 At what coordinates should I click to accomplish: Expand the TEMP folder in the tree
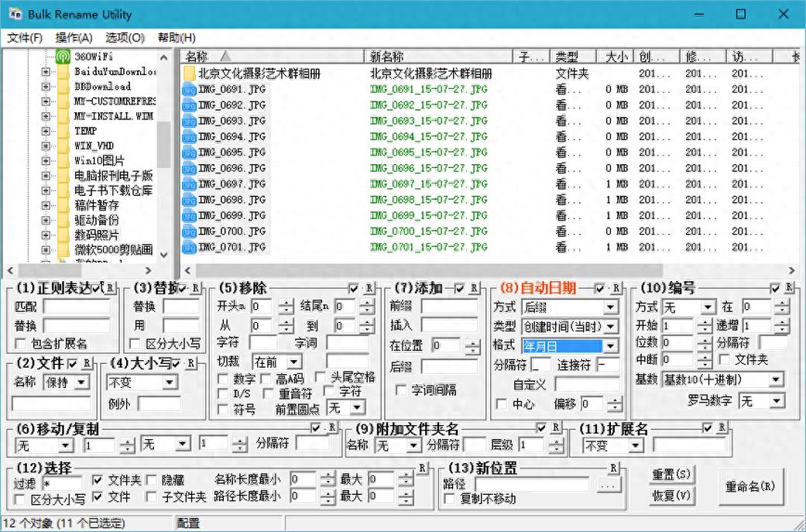pyautogui.click(x=46, y=131)
